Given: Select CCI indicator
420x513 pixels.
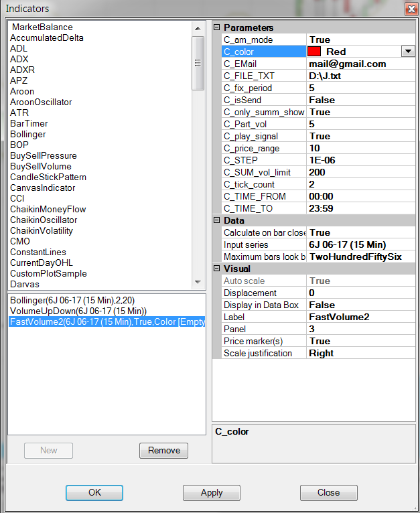Looking at the screenshot, I should coord(17,199).
